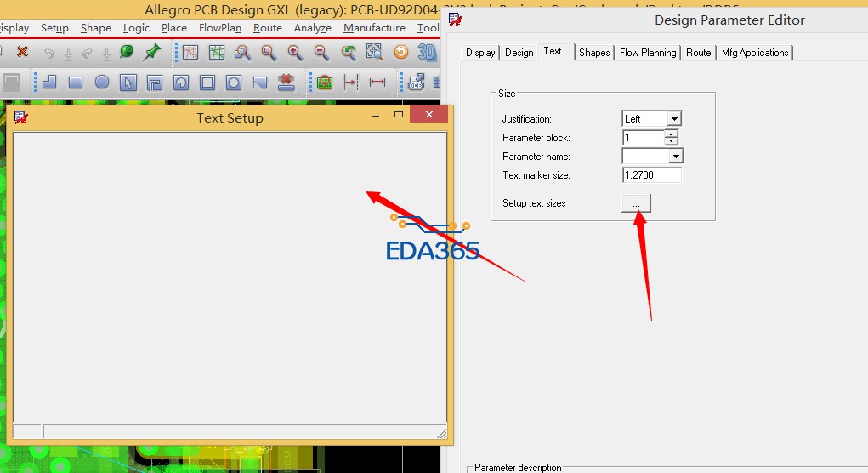Open the Justification dropdown

(x=673, y=118)
